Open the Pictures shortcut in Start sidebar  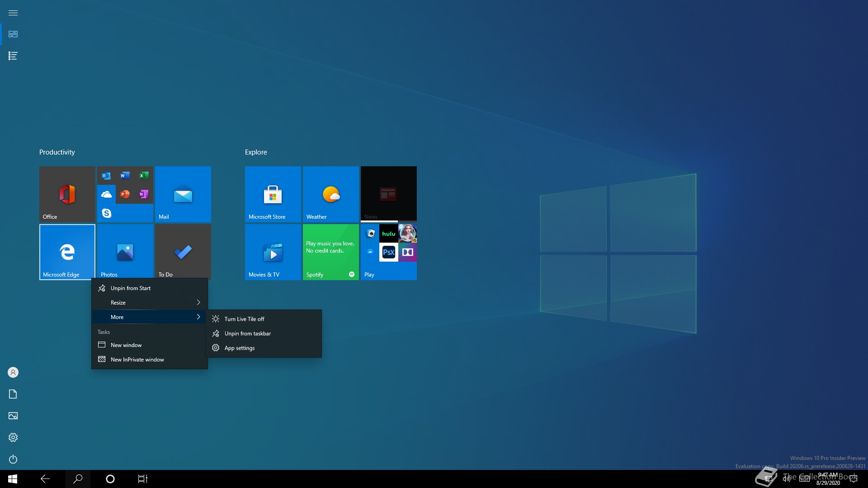13,416
